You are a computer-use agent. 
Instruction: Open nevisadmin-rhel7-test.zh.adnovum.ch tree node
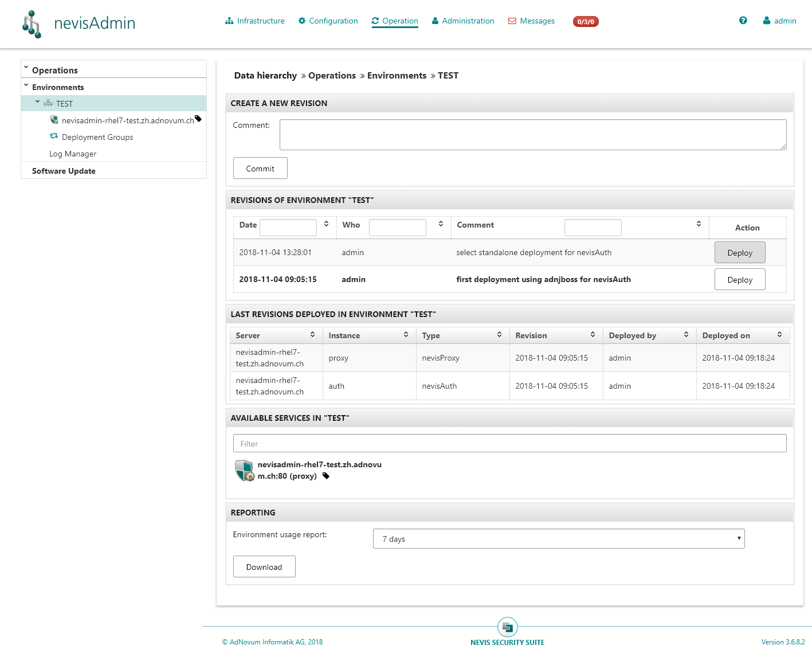pos(128,120)
